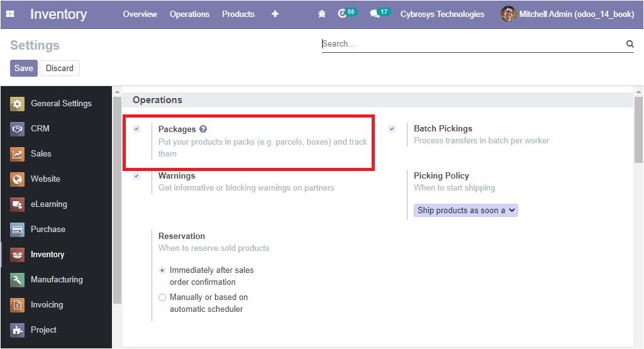
Task: Open the Cybrosys Technologies company switcher
Action: tap(442, 14)
